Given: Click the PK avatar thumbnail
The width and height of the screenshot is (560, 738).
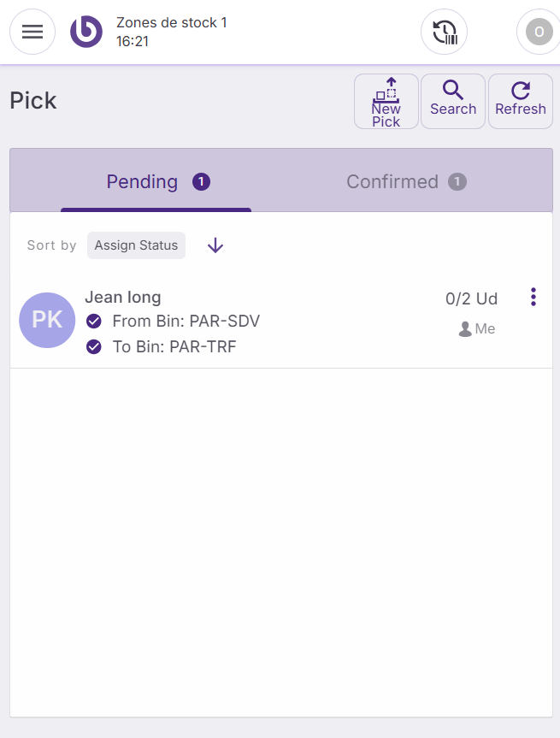Looking at the screenshot, I should [x=48, y=320].
